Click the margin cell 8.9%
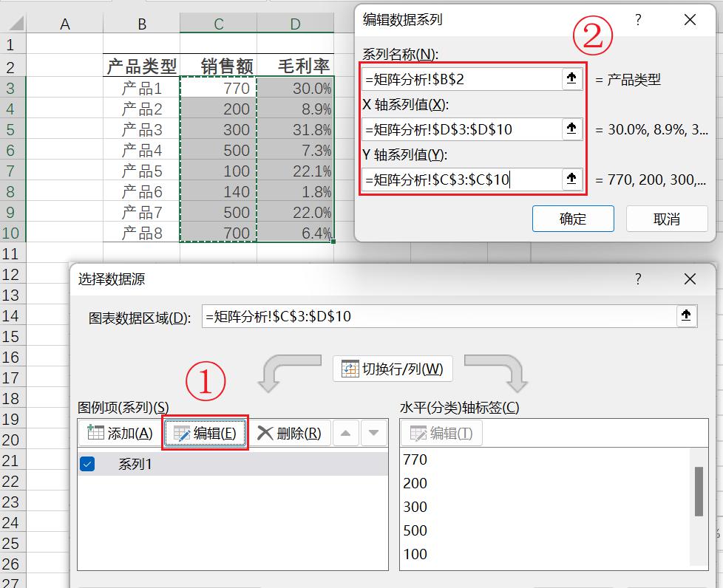Screen dimensions: 723x588 (295, 109)
